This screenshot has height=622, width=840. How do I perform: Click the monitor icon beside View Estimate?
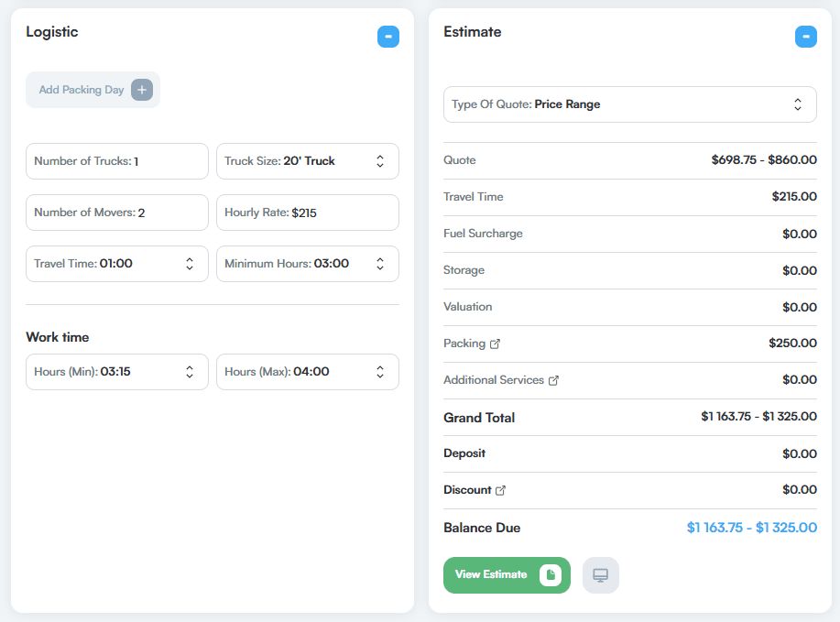tap(601, 574)
